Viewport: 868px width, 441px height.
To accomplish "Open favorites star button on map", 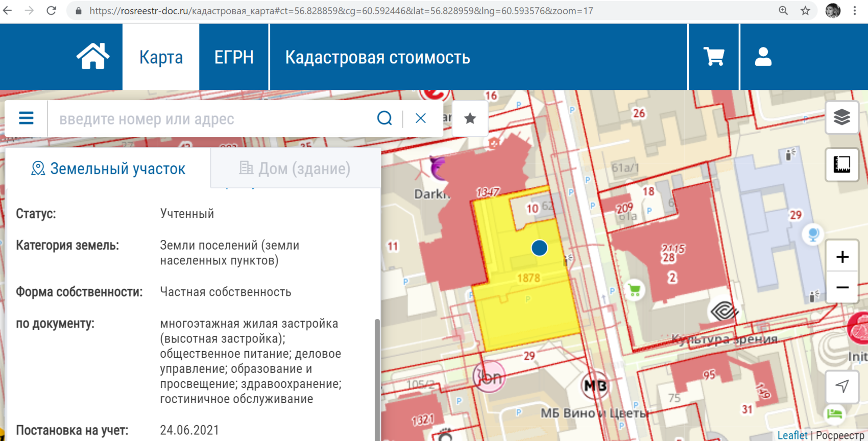I will [470, 118].
